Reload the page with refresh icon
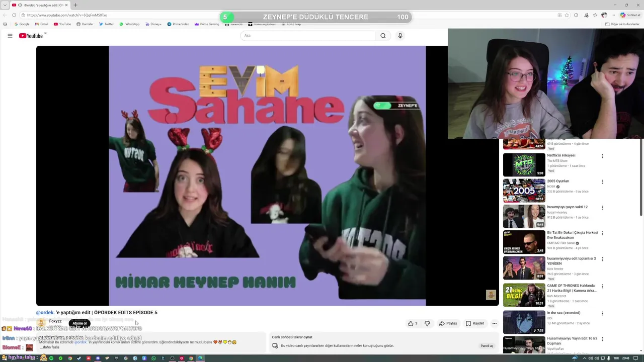The image size is (644, 362). click(14, 15)
